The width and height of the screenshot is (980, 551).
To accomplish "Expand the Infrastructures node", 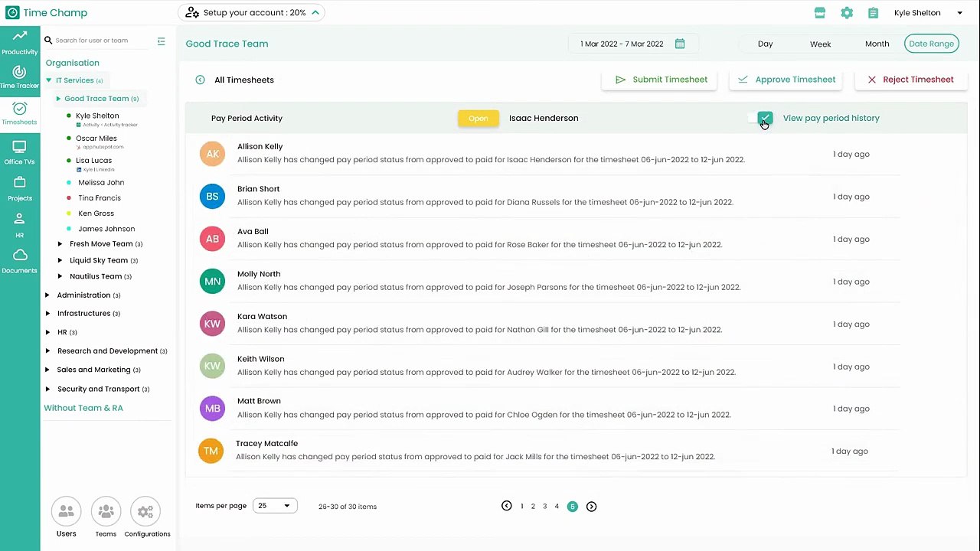I will (47, 314).
